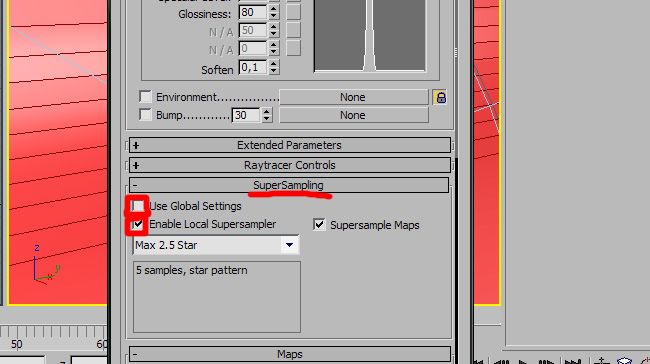The width and height of the screenshot is (650, 364).
Task: Enable the Bump checkbox
Action: click(145, 114)
